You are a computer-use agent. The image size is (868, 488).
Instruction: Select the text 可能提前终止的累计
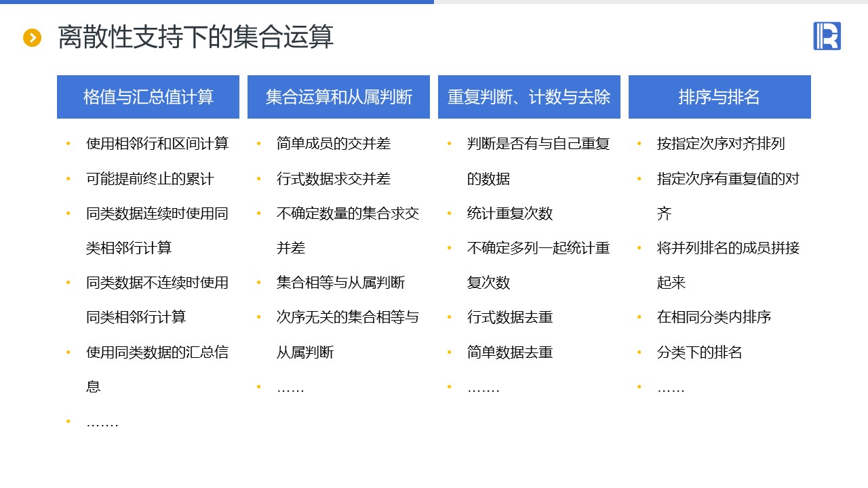click(150, 179)
